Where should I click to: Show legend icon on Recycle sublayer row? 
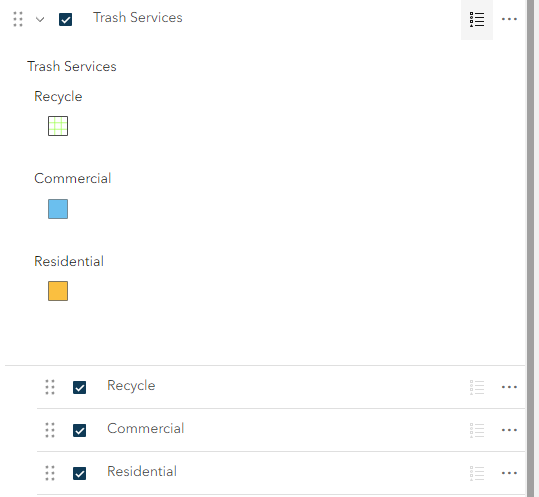477,387
